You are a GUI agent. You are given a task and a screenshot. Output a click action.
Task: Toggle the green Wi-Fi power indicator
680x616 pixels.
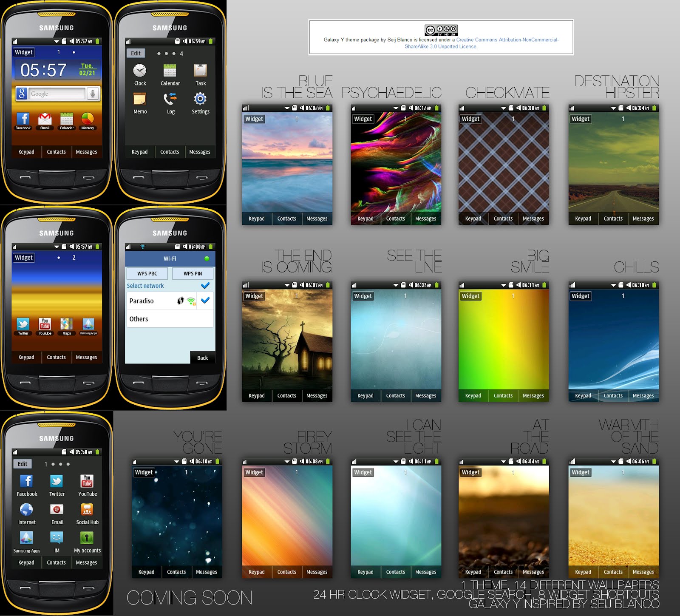click(x=207, y=258)
